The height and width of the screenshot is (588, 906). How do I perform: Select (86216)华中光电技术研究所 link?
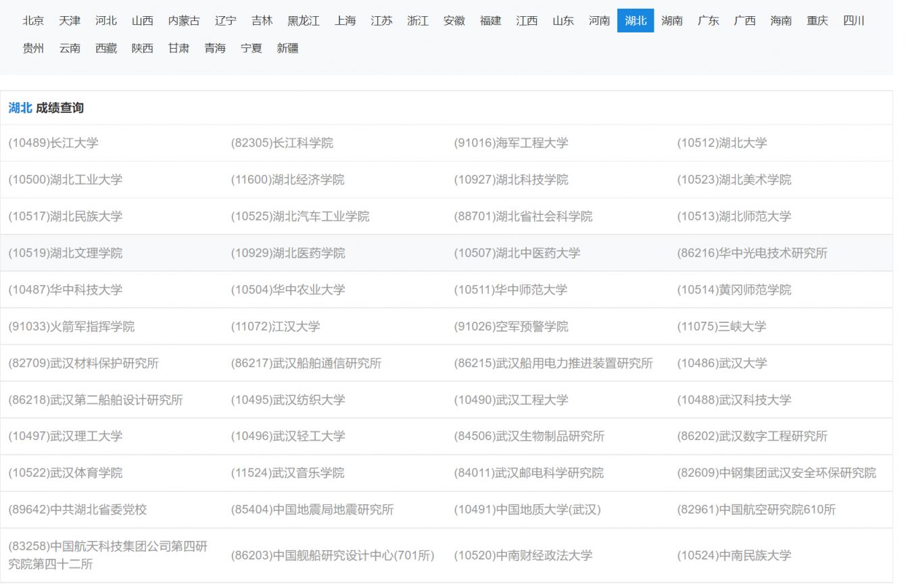pos(753,253)
